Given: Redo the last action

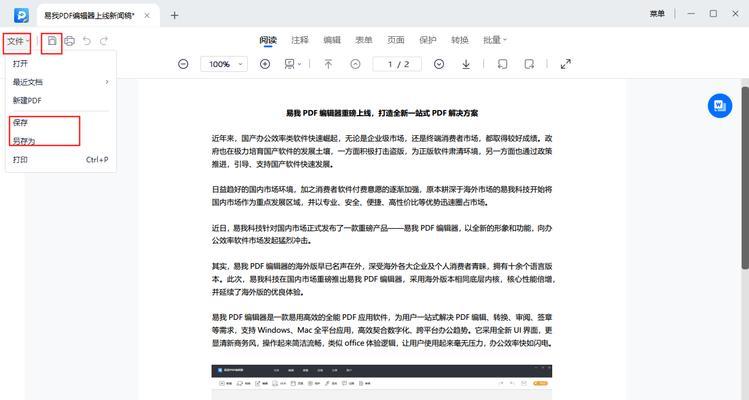Looking at the screenshot, I should coord(104,41).
